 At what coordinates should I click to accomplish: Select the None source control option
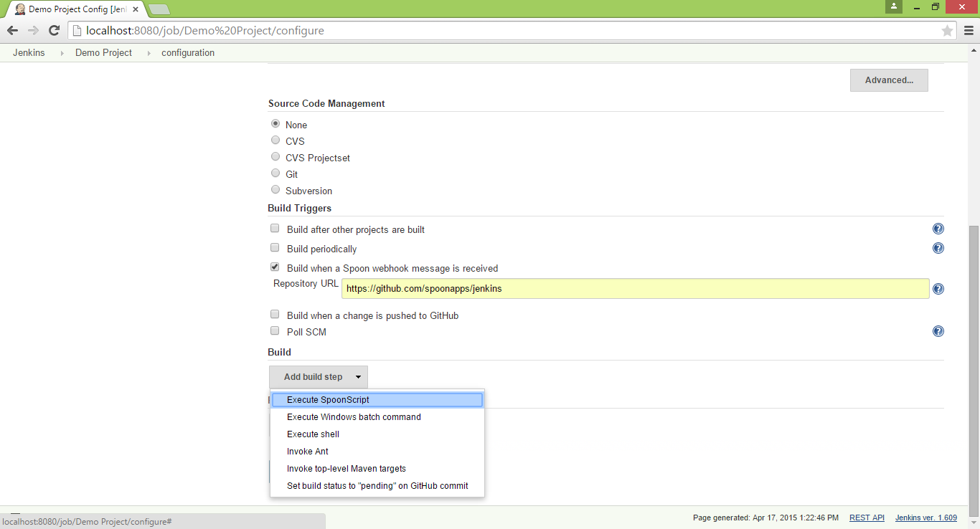click(275, 124)
